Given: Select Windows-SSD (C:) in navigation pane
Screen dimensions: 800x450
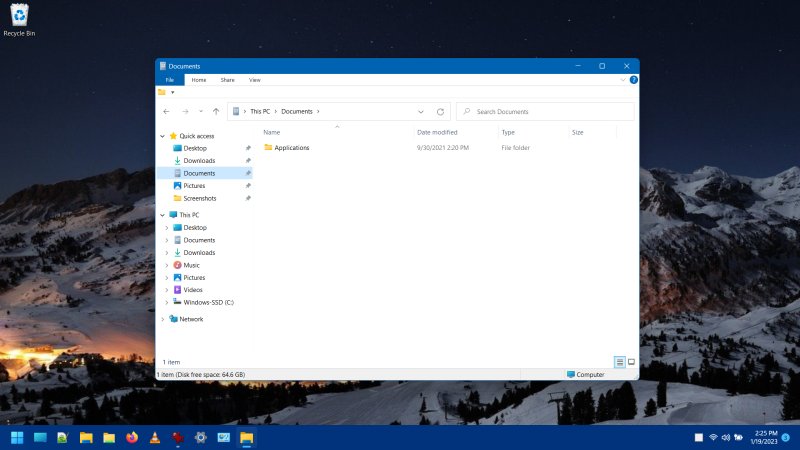Looking at the screenshot, I should click(208, 302).
